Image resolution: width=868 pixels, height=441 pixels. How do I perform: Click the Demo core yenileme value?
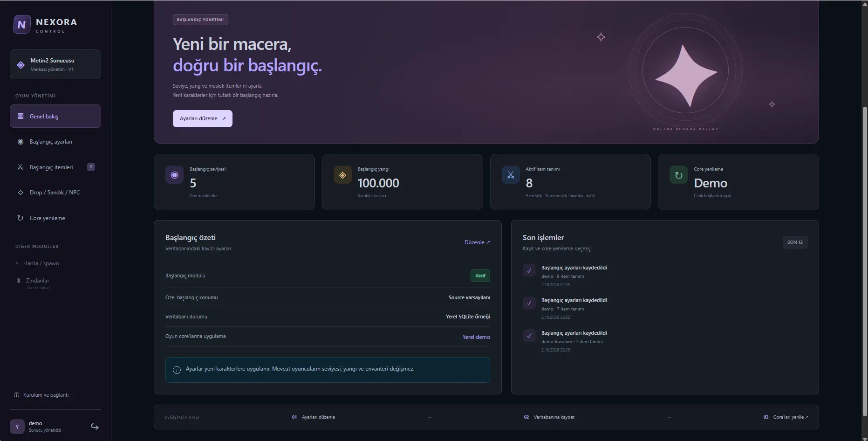point(711,183)
